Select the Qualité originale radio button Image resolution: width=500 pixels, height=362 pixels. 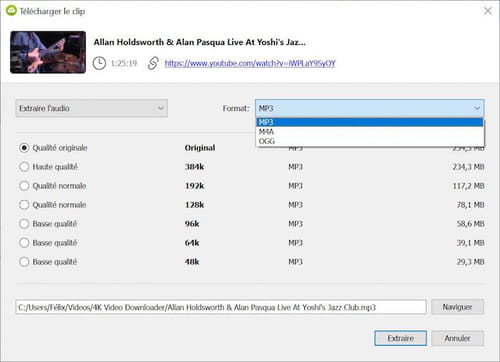pos(24,148)
